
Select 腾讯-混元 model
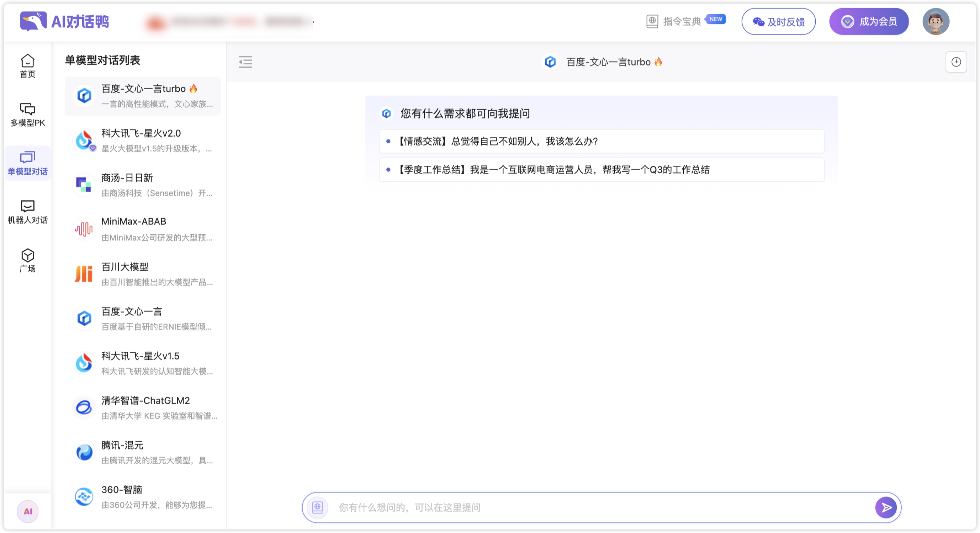(x=143, y=452)
